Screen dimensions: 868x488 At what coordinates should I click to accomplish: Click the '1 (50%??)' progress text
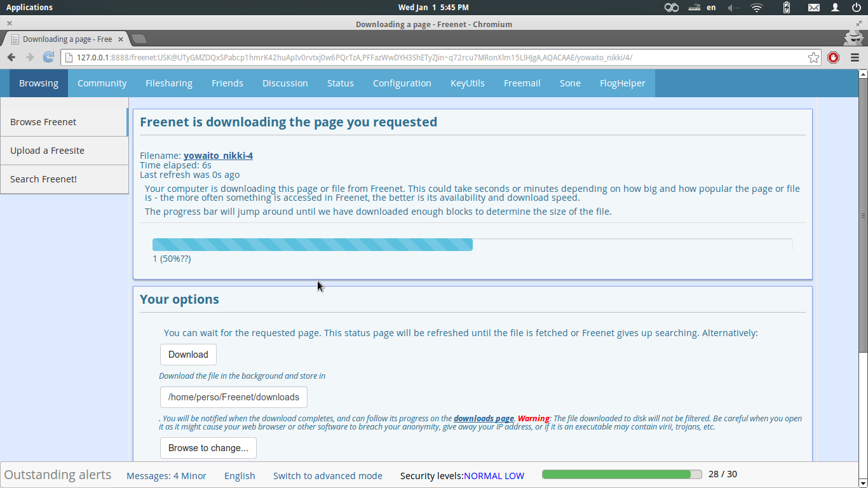point(172,259)
